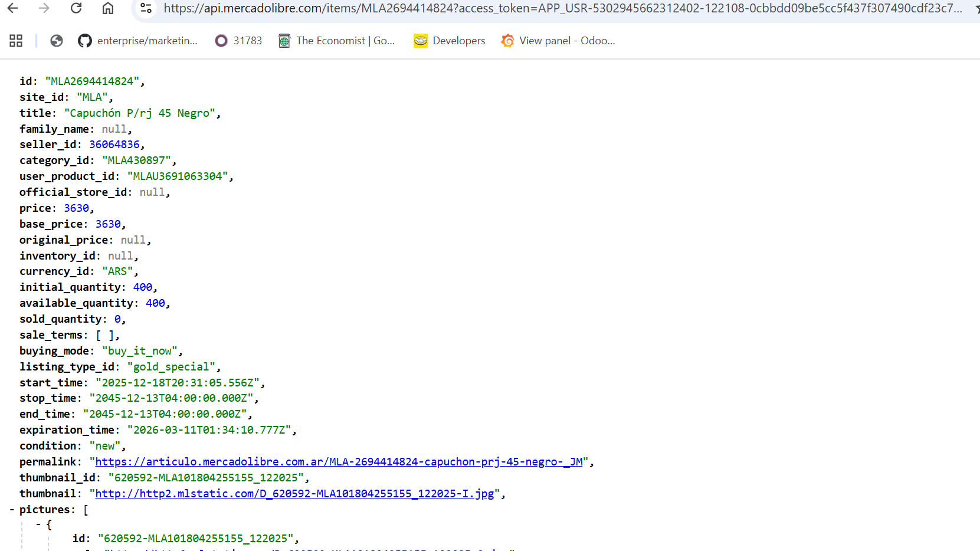Click the address bar URL field
Viewport: 980px width, 551px height.
coord(561,8)
